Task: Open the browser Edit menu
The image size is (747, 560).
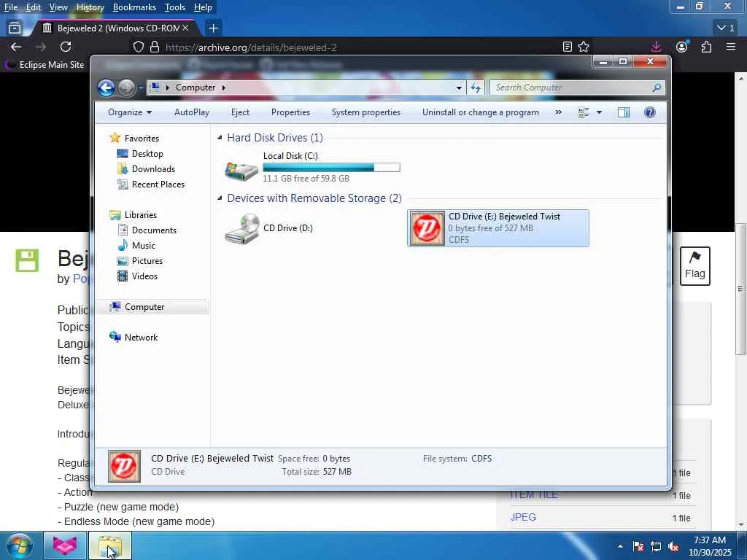Action: [x=33, y=7]
